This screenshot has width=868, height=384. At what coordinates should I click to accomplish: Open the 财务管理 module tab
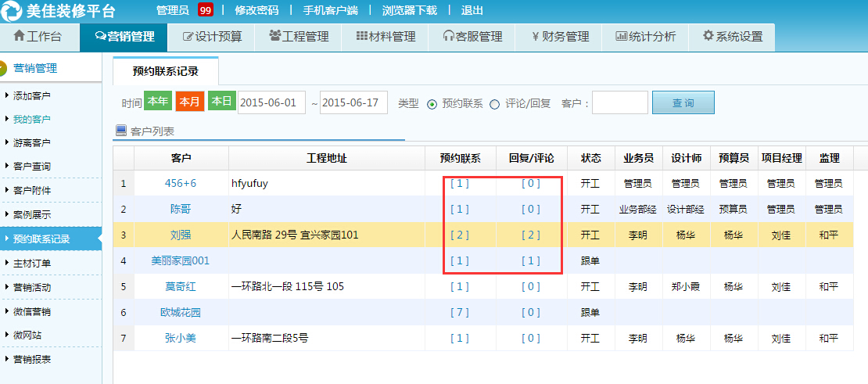tap(559, 37)
